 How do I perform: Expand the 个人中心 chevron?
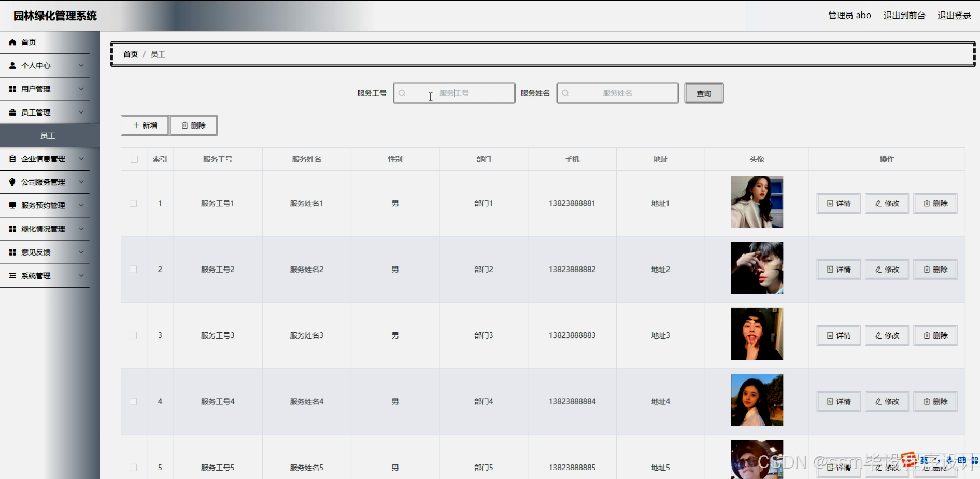tap(81, 66)
